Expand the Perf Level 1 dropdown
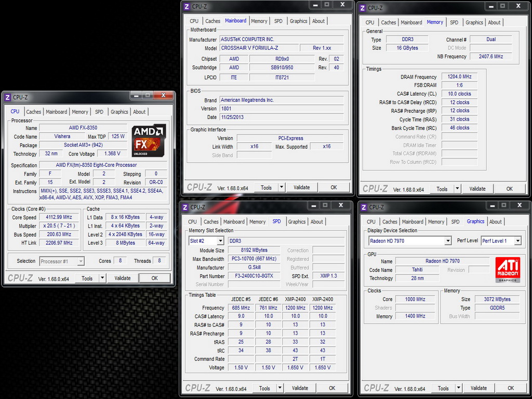The height and width of the screenshot is (399, 532). pos(518,241)
